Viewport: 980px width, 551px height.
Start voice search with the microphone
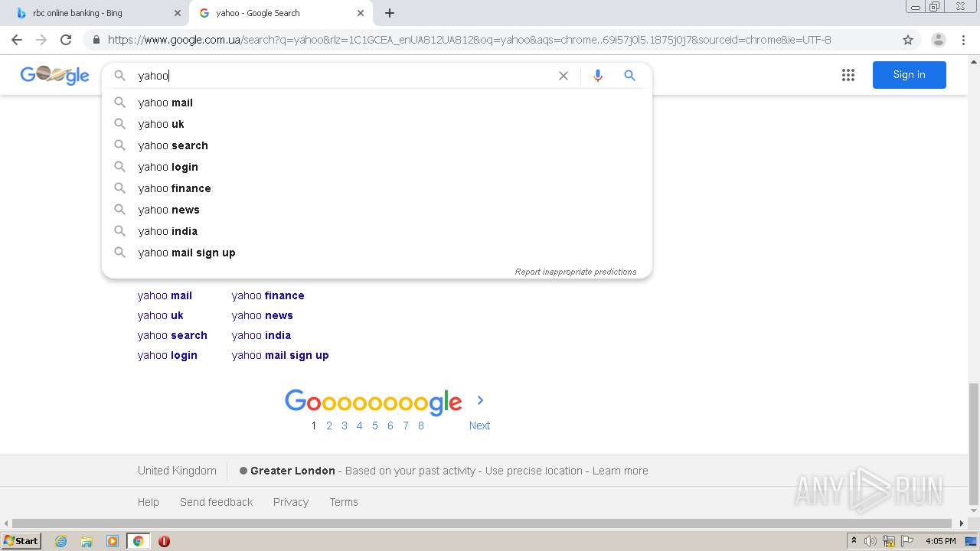click(598, 76)
